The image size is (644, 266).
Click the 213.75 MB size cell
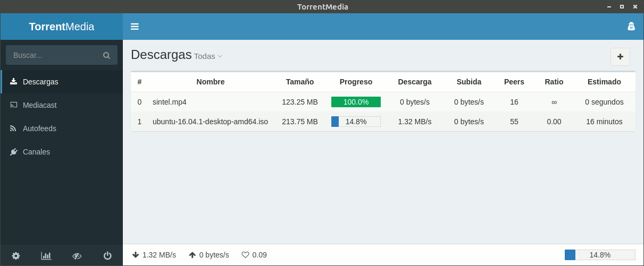[300, 122]
